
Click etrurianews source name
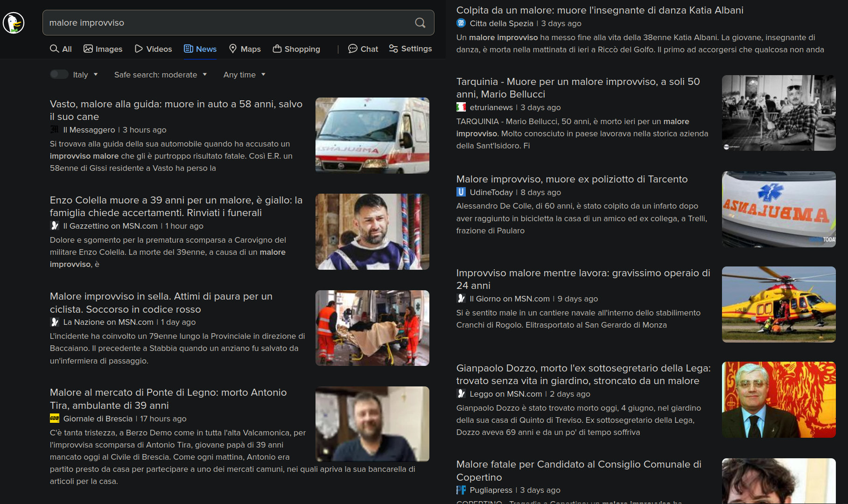point(491,107)
